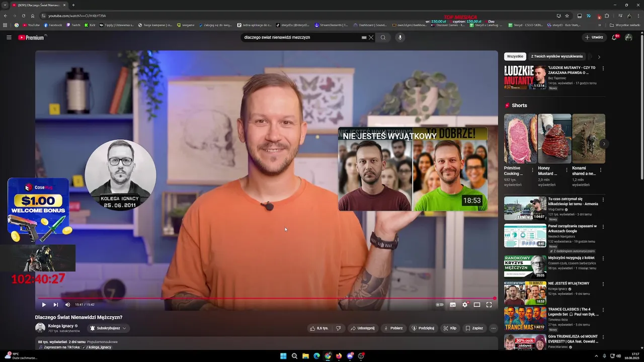This screenshot has width=644, height=362.
Task: Run search with magnifier button
Action: (383, 37)
